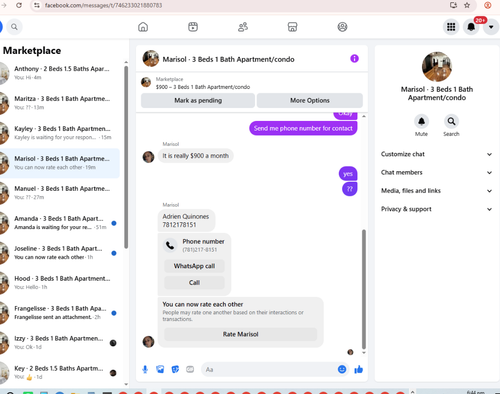
Task: Open Frangelisse conversation in list
Action: coord(60,313)
